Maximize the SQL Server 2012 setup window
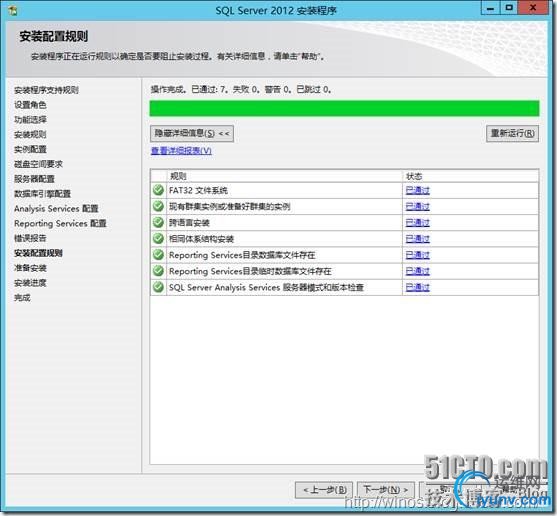 509,8
